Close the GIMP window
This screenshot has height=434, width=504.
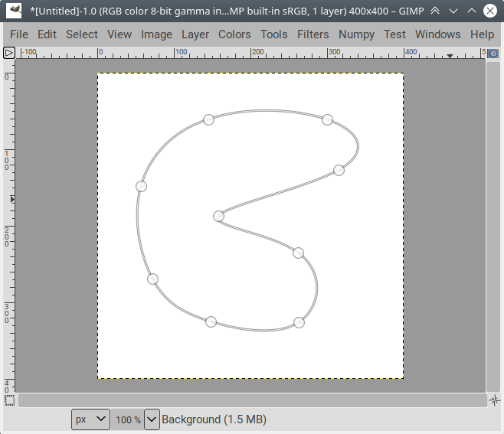490,11
